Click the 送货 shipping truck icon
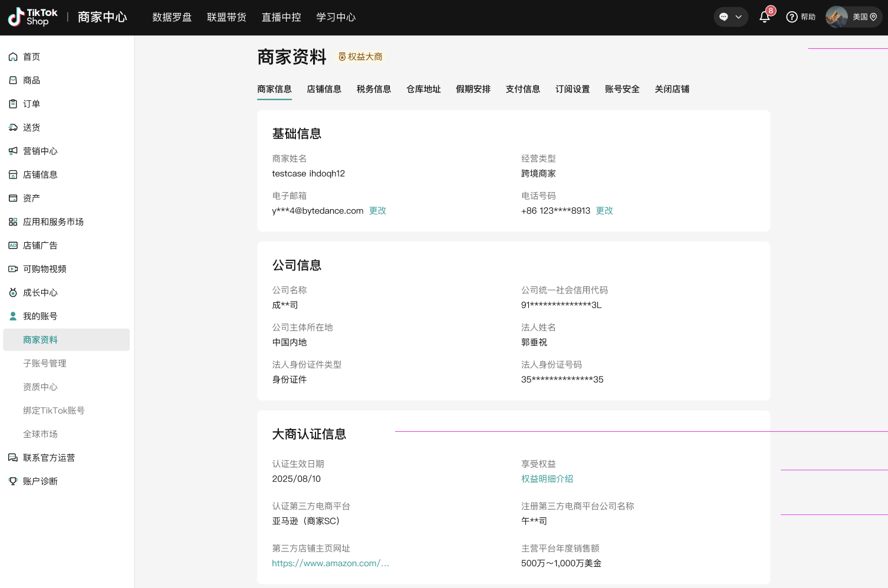The height and width of the screenshot is (588, 888). [13, 127]
